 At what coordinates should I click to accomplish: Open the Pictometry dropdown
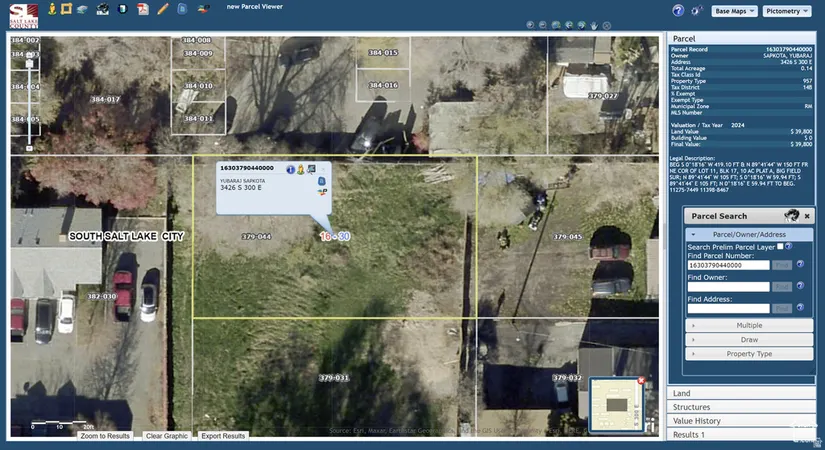[786, 11]
